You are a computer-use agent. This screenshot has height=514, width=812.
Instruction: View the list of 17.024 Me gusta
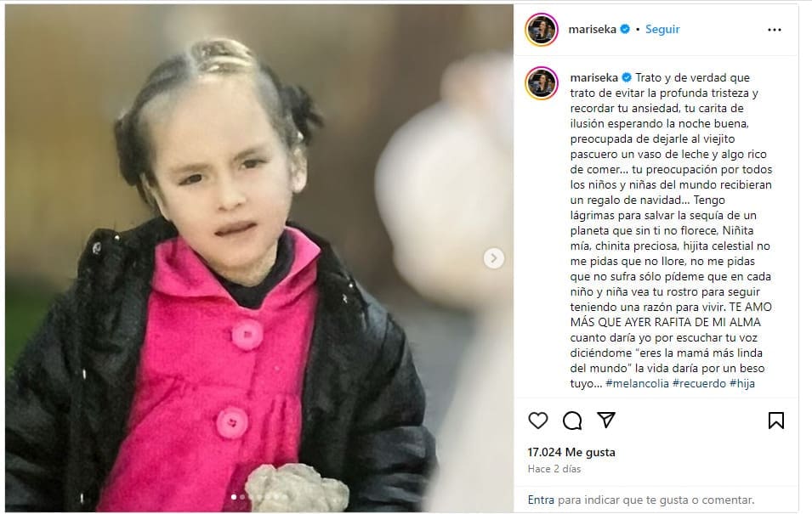pyautogui.click(x=571, y=452)
